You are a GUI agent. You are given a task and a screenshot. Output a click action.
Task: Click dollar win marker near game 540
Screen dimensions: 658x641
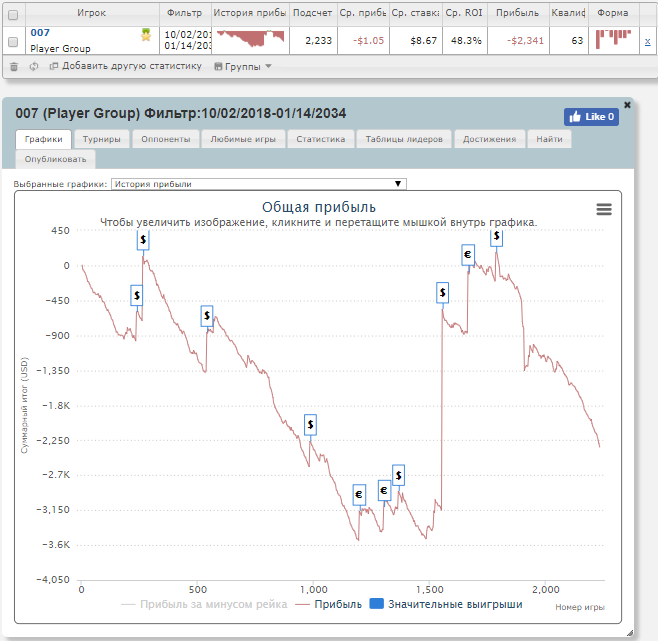pyautogui.click(x=207, y=316)
